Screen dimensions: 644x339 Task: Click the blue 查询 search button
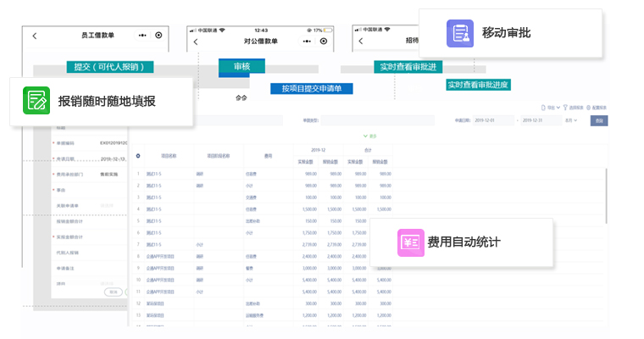[599, 120]
